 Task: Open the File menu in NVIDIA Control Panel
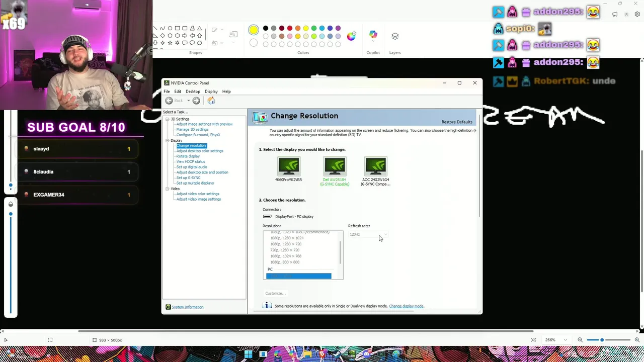click(x=167, y=92)
